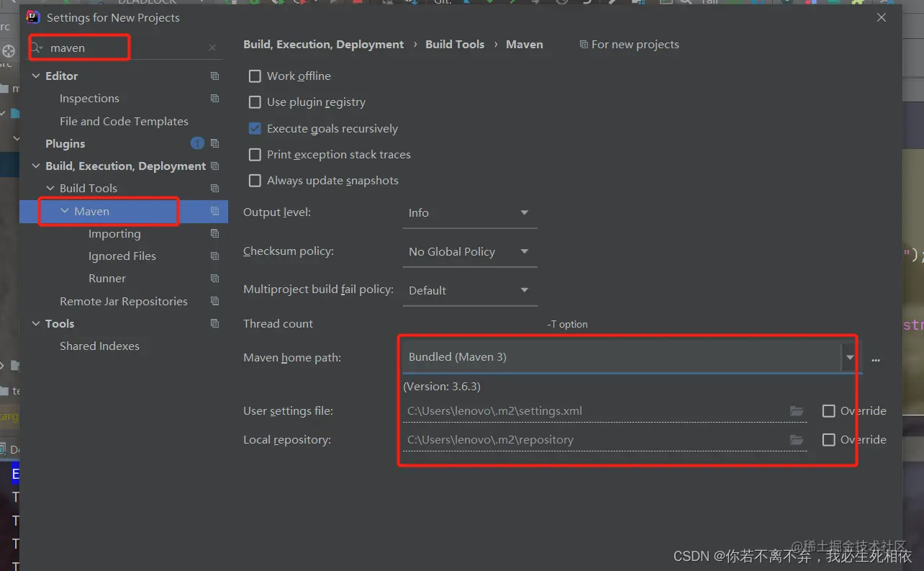Clear the maven search text
Viewport: 924px width, 571px height.
click(x=212, y=48)
